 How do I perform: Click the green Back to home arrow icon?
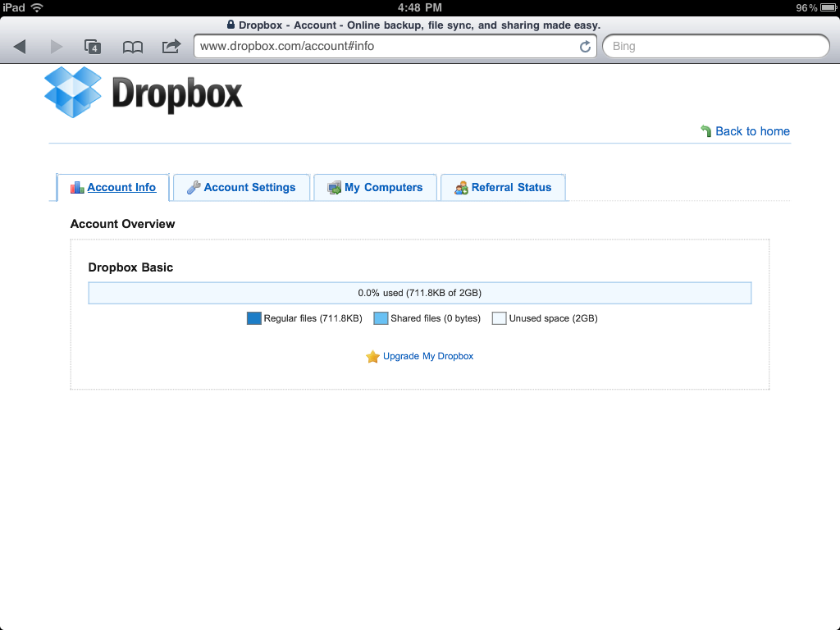pyautogui.click(x=706, y=131)
